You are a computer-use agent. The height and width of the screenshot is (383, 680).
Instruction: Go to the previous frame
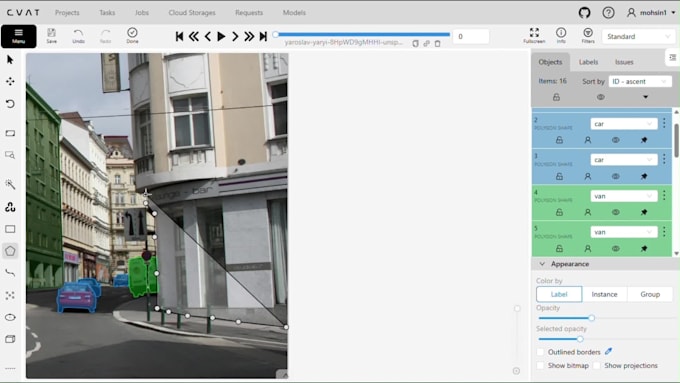tap(208, 36)
